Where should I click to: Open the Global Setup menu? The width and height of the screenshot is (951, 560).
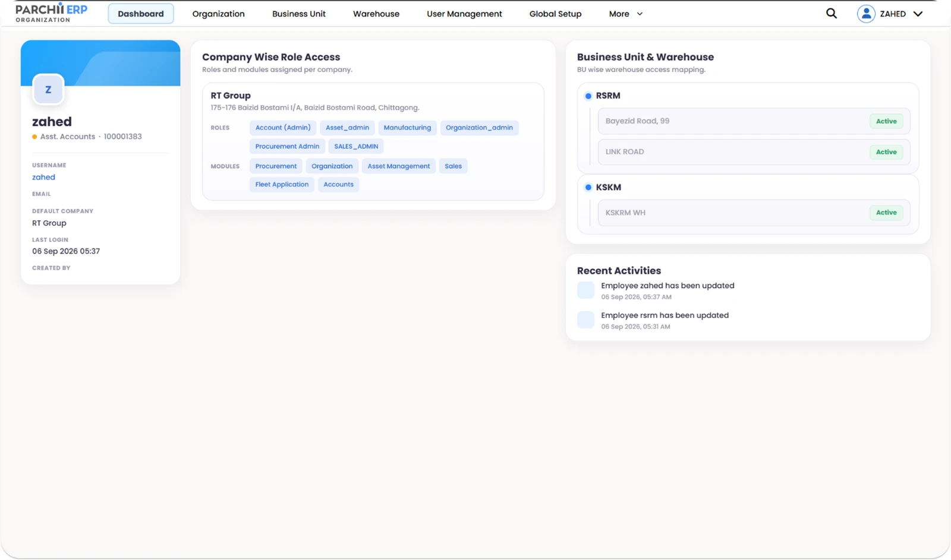pyautogui.click(x=555, y=14)
